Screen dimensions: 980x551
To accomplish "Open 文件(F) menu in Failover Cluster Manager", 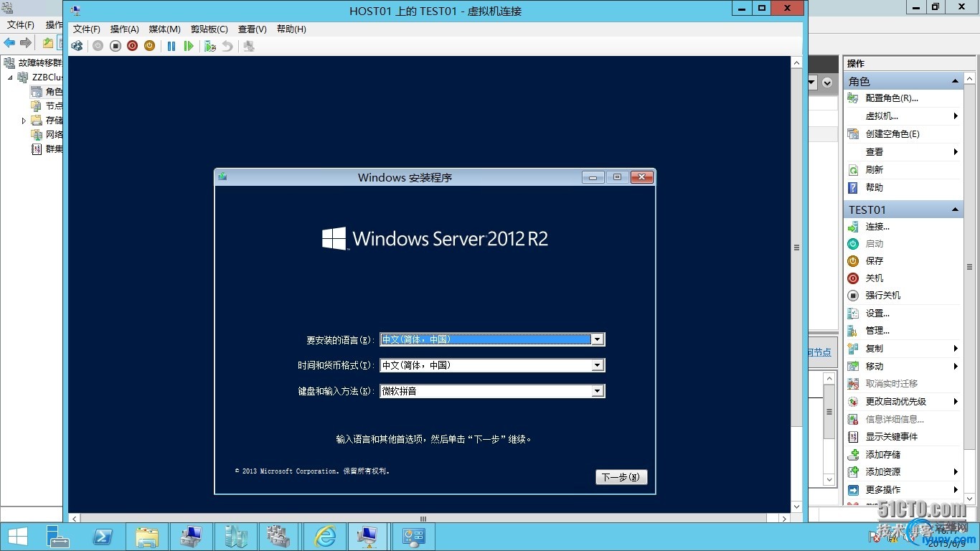I will coord(21,25).
